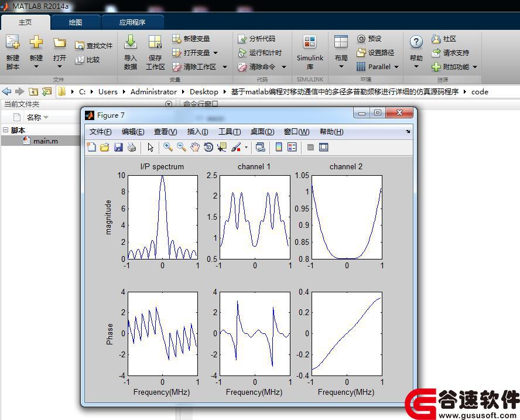The height and width of the screenshot is (420, 520).
Task: Expand the 打开变量 dropdown arrow
Action: tap(215, 53)
